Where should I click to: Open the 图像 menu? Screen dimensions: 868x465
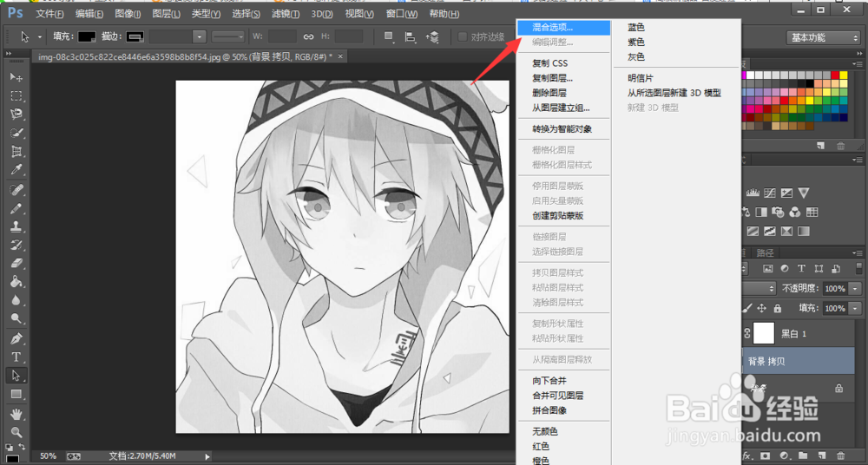click(x=128, y=14)
